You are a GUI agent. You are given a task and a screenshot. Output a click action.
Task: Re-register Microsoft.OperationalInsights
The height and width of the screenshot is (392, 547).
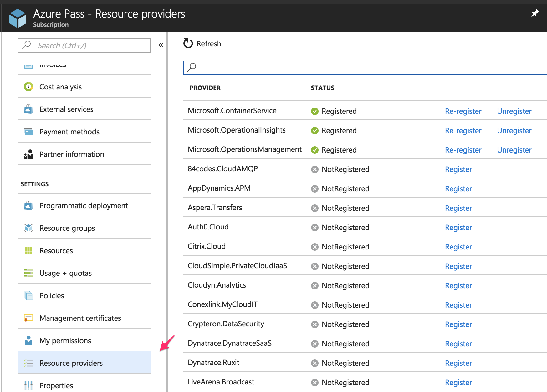[463, 131]
